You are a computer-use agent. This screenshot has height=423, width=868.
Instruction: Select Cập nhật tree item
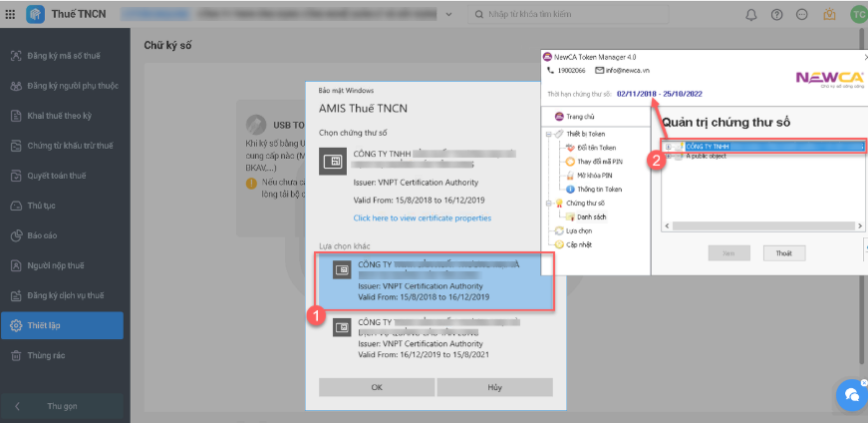click(578, 244)
